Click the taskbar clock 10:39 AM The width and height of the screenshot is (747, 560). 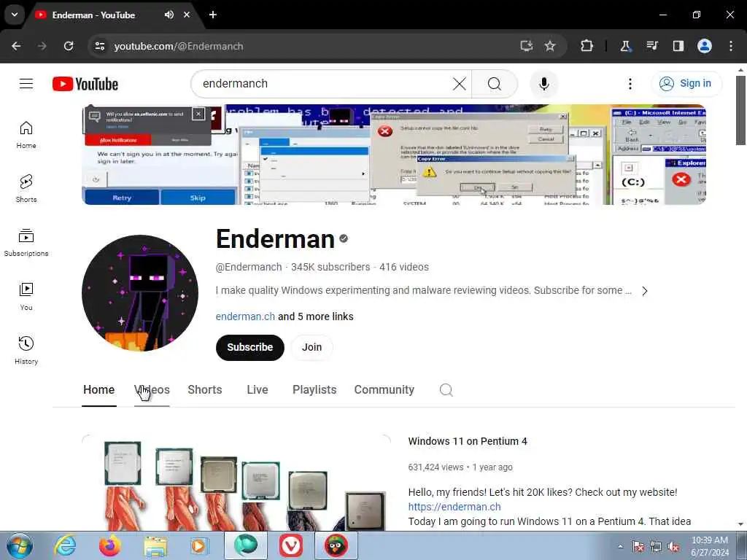[x=709, y=546]
